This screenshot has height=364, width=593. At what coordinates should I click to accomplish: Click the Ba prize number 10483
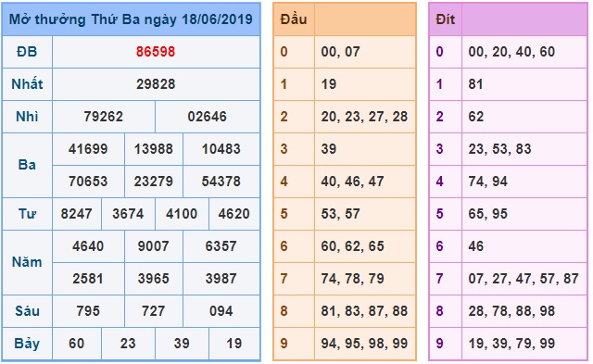[221, 149]
